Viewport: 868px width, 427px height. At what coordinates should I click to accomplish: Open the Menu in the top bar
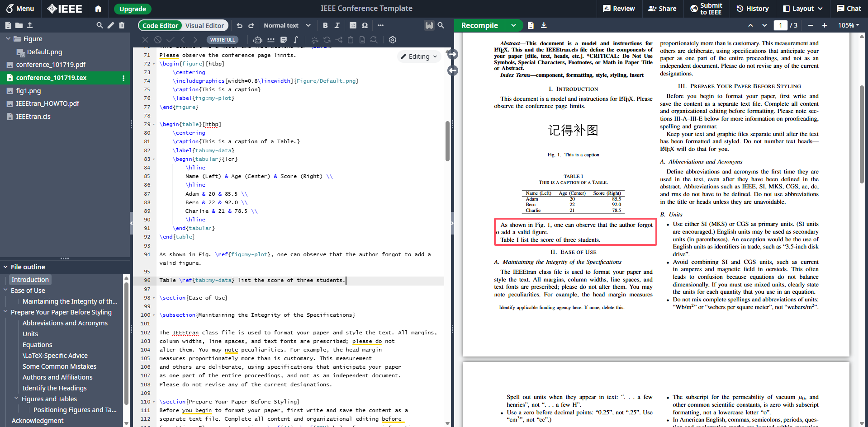click(20, 8)
